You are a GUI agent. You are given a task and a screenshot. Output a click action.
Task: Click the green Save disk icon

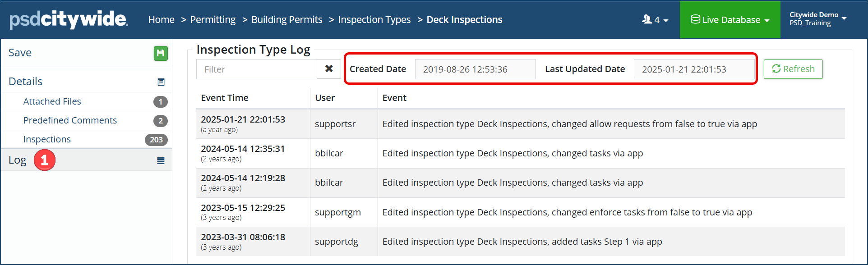pyautogui.click(x=161, y=53)
